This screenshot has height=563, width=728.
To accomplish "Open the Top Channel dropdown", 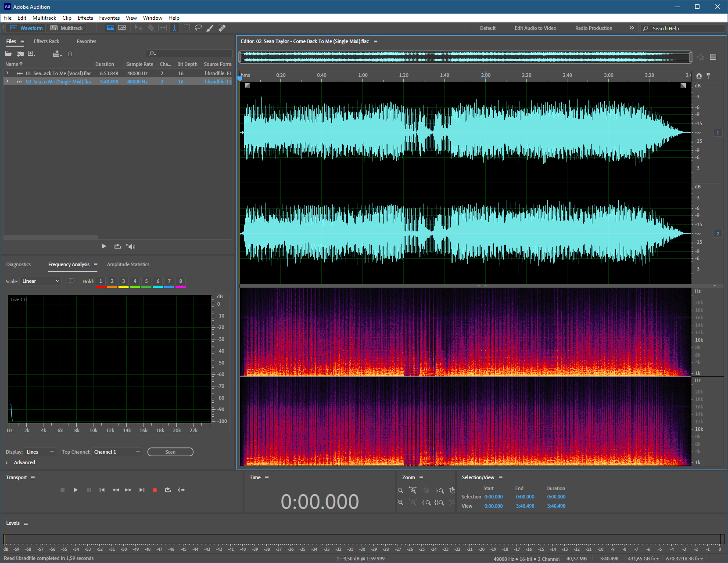I will point(117,452).
